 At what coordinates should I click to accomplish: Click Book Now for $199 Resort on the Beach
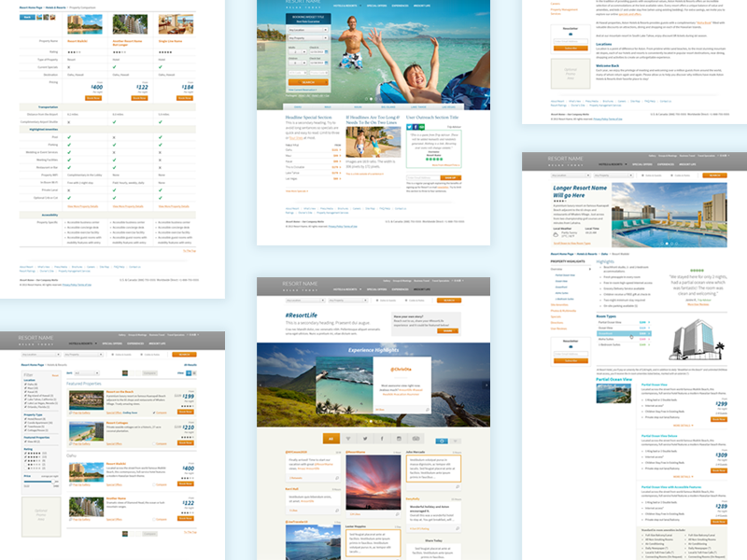[x=186, y=412]
